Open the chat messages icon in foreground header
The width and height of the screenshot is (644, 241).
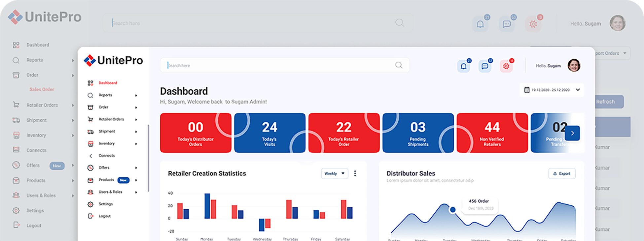click(x=485, y=66)
